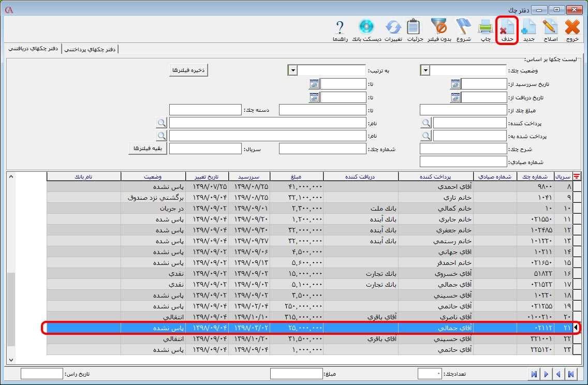Switch to the دفتر چکهای پرداختنی tab
This screenshot has width=588, height=385.
point(90,49)
